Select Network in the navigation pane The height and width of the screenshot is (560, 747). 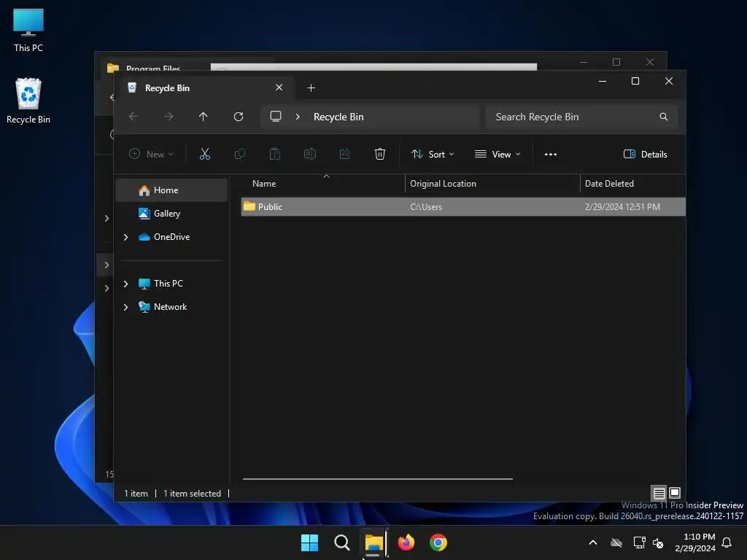[x=171, y=307]
